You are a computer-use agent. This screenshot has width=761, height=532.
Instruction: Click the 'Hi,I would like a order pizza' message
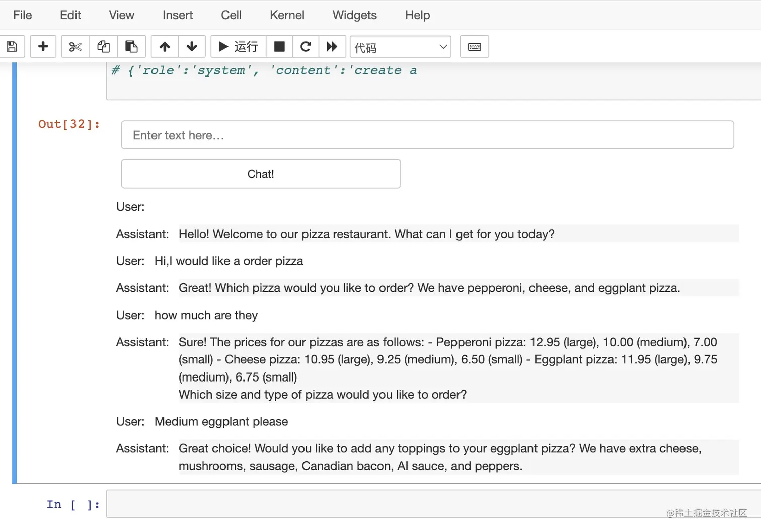tap(229, 261)
